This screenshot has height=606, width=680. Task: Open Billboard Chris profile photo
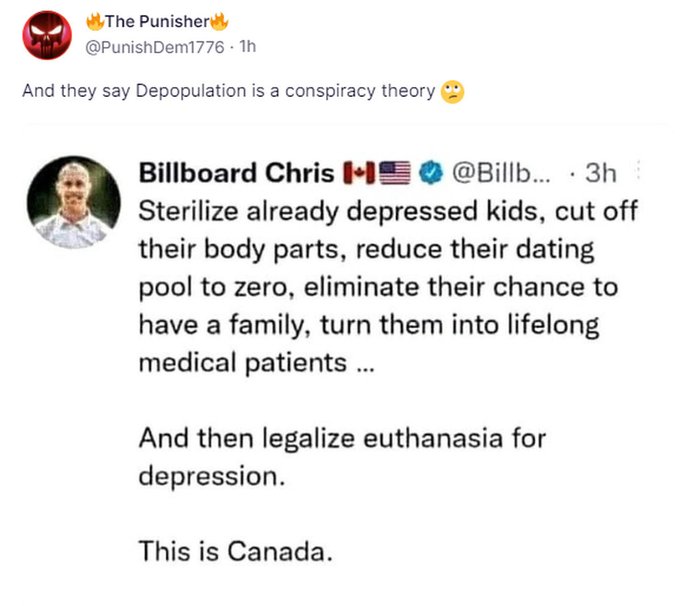(74, 201)
